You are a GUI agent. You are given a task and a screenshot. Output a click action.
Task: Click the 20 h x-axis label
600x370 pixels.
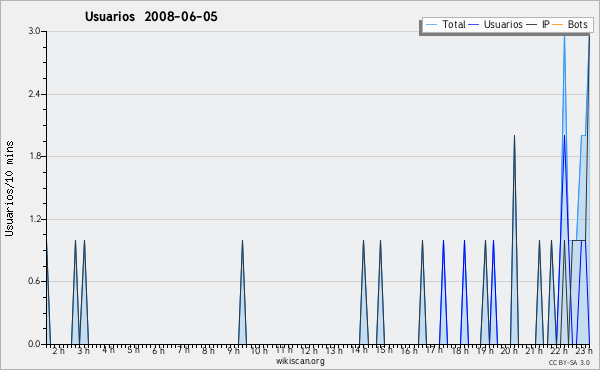509,350
